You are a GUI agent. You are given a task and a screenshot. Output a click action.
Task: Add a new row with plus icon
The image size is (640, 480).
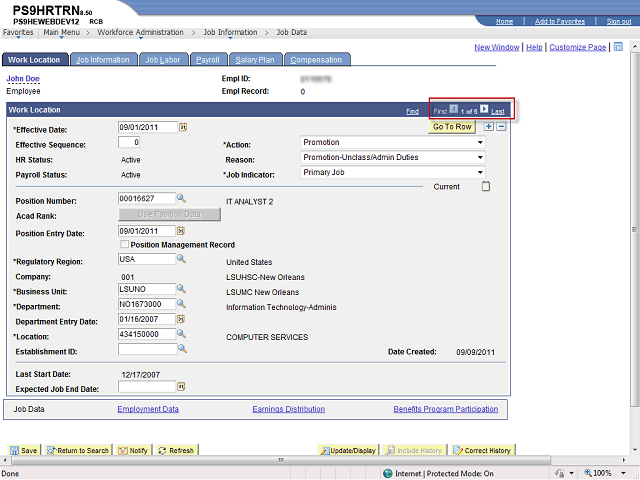488,127
